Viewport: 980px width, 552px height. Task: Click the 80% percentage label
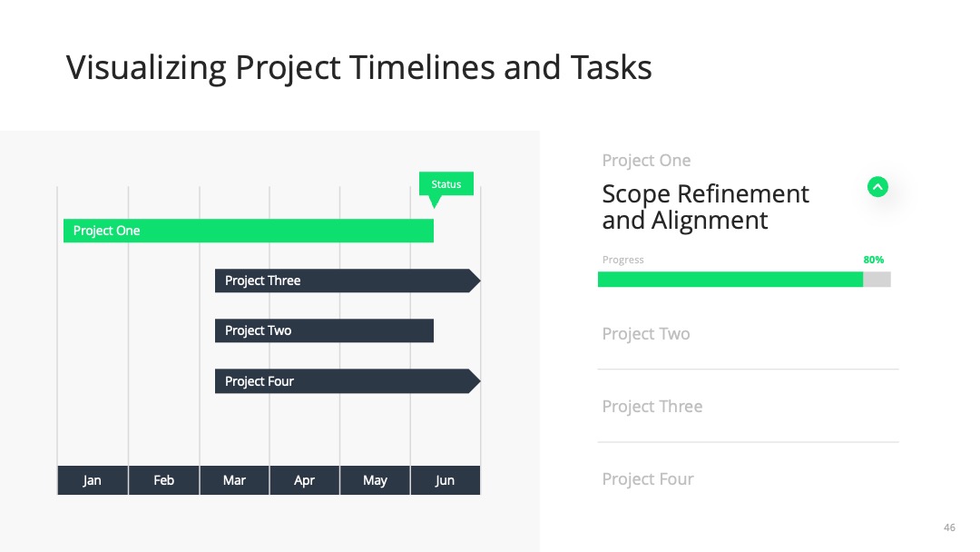874,260
